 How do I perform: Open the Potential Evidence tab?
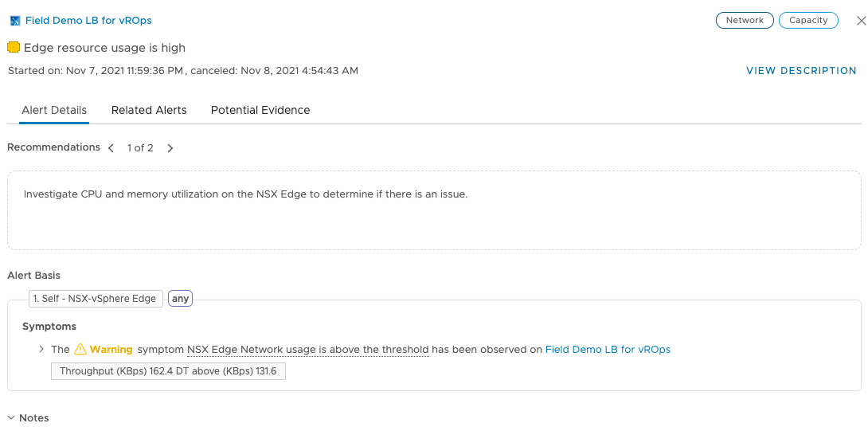260,111
